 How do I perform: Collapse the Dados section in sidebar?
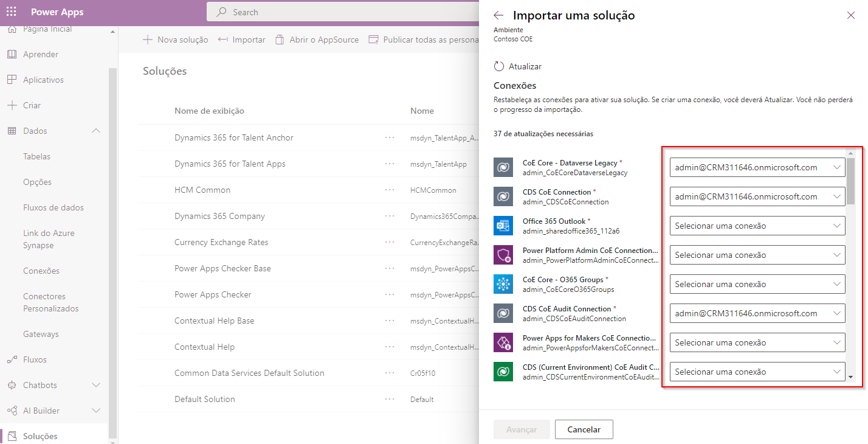pyautogui.click(x=96, y=131)
